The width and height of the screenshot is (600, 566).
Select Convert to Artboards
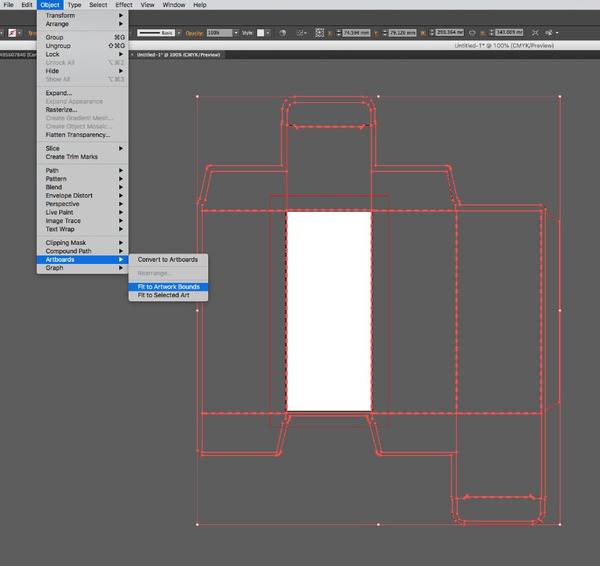tap(167, 260)
